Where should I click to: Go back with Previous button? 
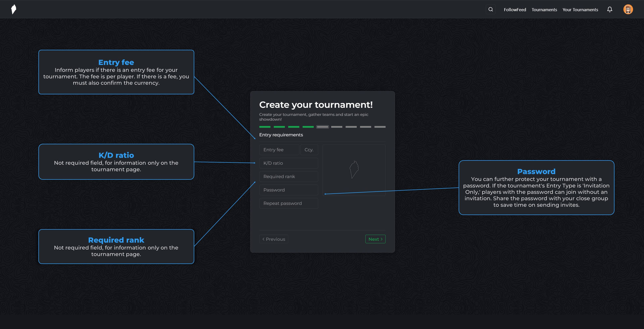pyautogui.click(x=273, y=239)
